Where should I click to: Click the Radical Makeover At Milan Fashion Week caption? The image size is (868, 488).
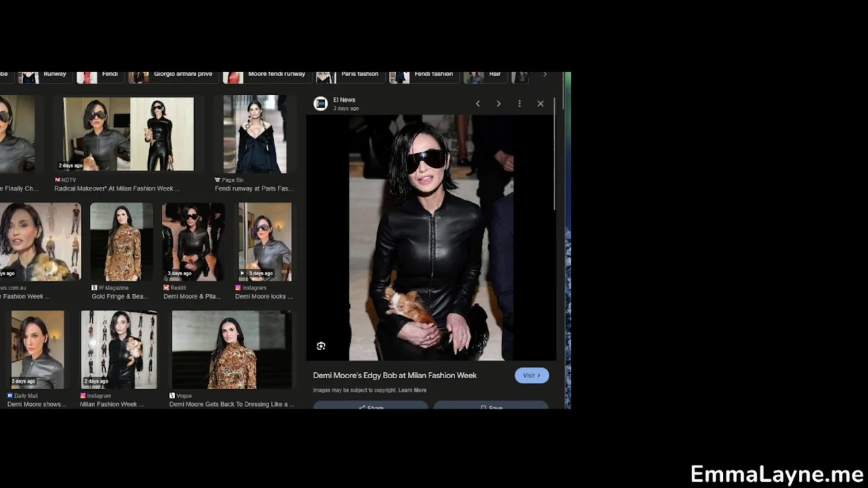pyautogui.click(x=117, y=188)
